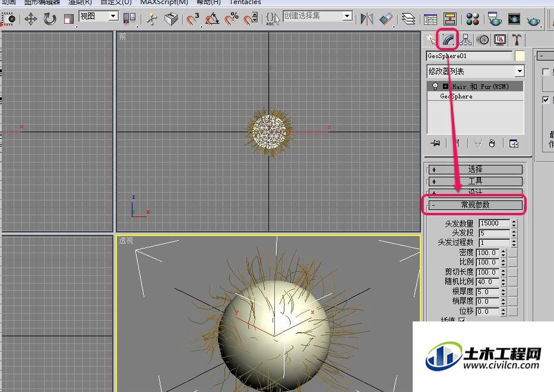Click the rectangular selection region icon
Image resolution: width=554 pixels, height=392 pixels.
tap(8, 19)
